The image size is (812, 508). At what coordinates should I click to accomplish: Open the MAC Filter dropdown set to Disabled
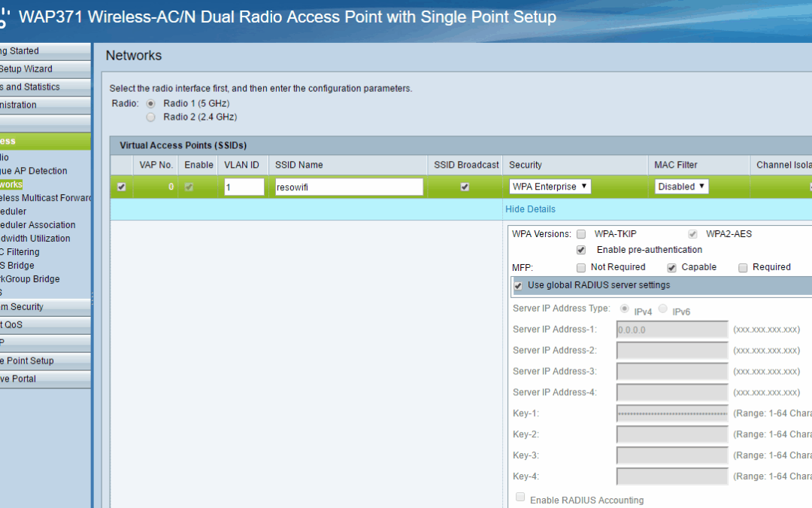pyautogui.click(x=681, y=187)
